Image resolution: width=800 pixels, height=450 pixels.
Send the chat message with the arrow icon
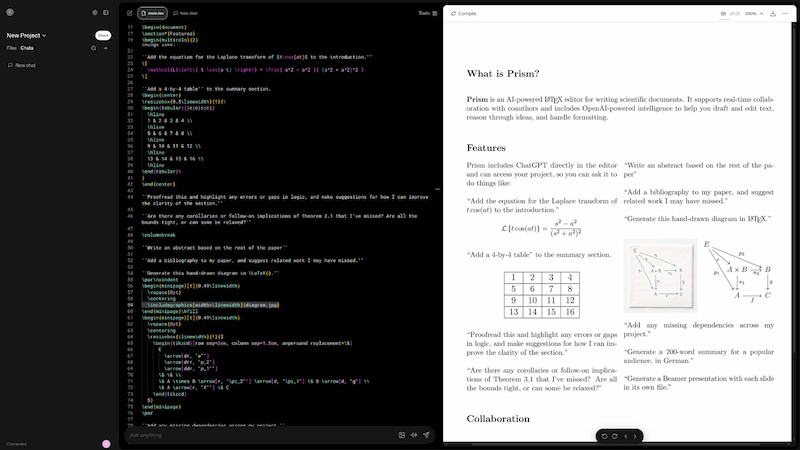[x=426, y=435]
